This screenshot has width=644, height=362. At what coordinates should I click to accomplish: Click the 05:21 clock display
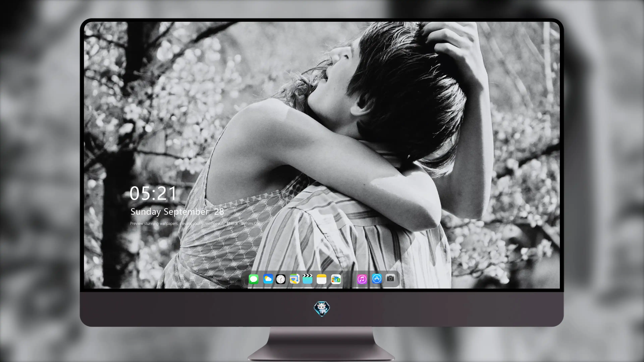153,193
